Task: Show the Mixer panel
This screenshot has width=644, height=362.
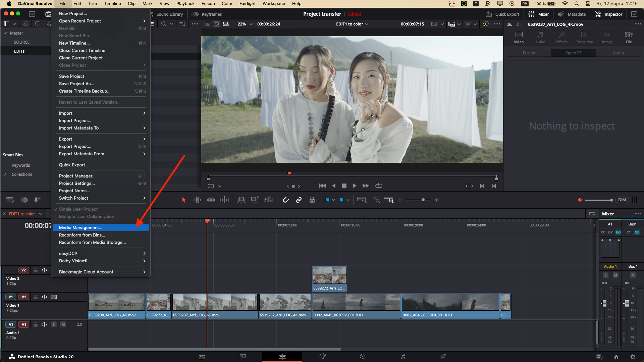Action: (x=539, y=14)
